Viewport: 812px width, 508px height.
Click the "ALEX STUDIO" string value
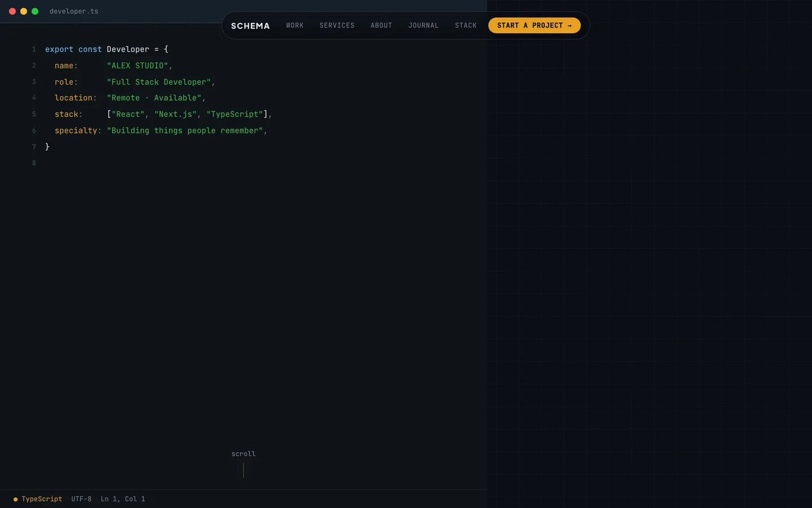pos(138,65)
